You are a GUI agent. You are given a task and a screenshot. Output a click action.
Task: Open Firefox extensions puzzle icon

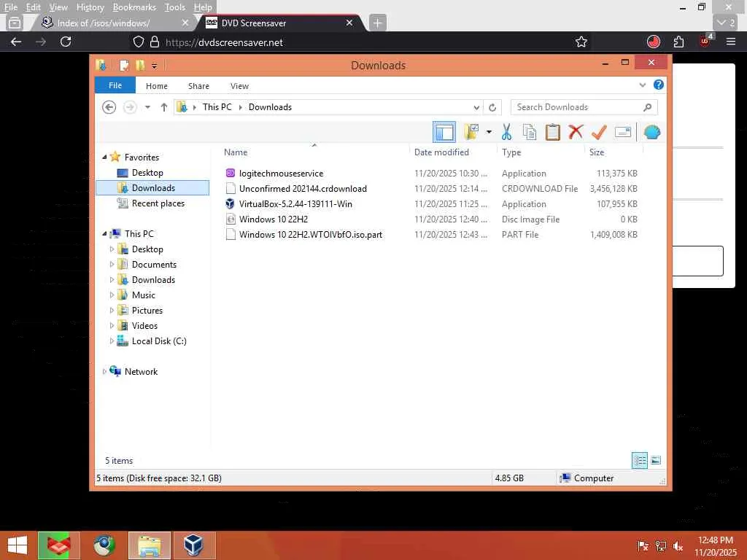(679, 42)
